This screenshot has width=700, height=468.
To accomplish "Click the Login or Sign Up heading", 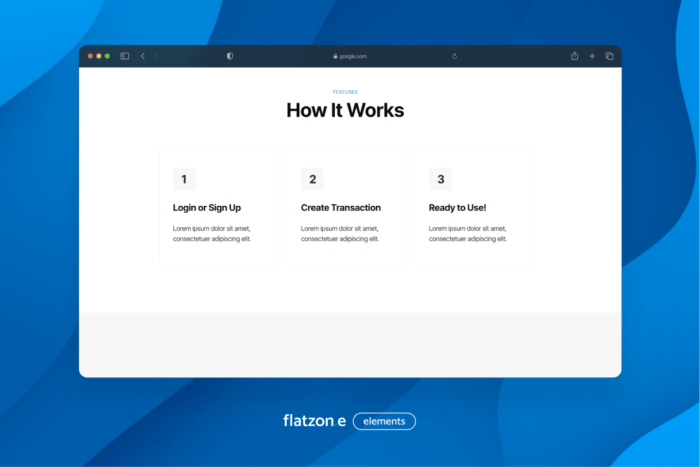I will (x=207, y=208).
